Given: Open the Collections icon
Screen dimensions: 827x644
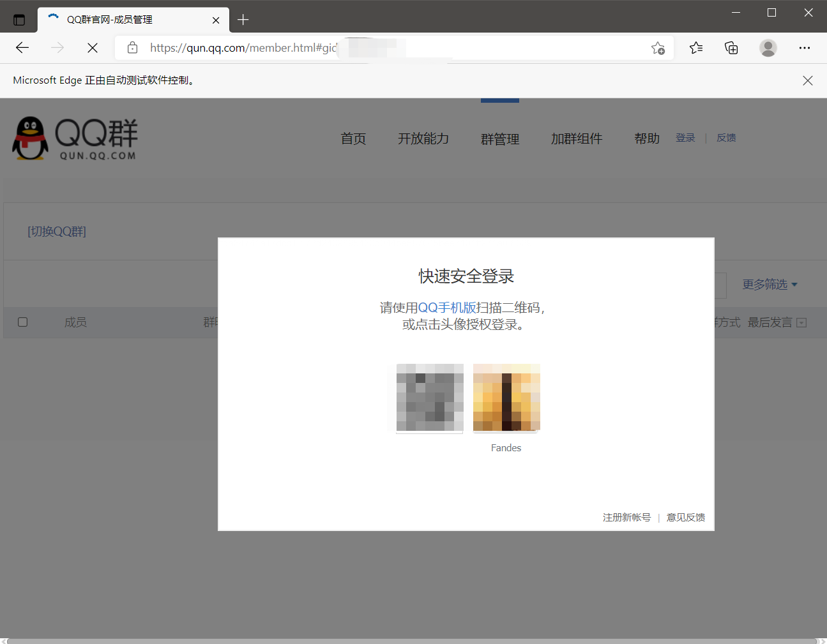Looking at the screenshot, I should tap(731, 48).
